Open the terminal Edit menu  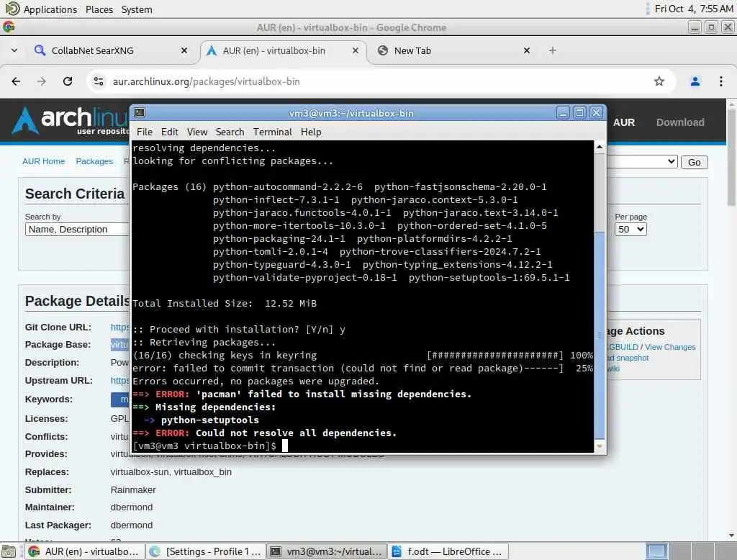click(x=169, y=132)
